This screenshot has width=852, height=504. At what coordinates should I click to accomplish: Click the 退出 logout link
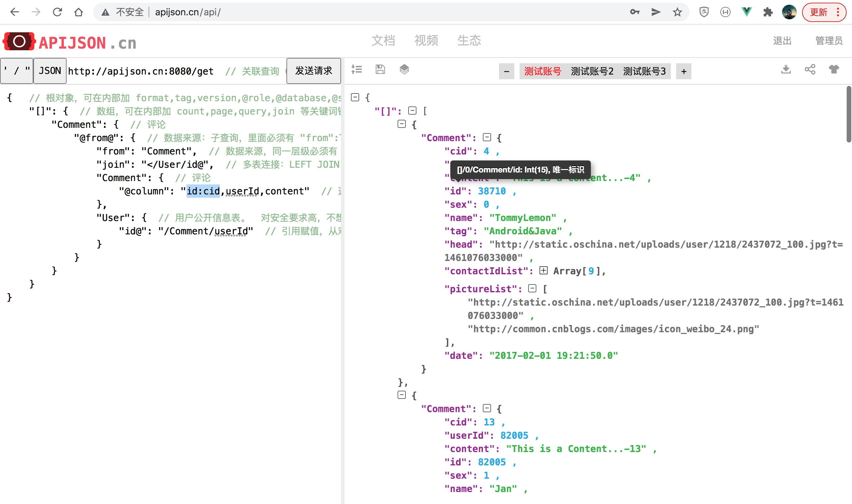(782, 41)
